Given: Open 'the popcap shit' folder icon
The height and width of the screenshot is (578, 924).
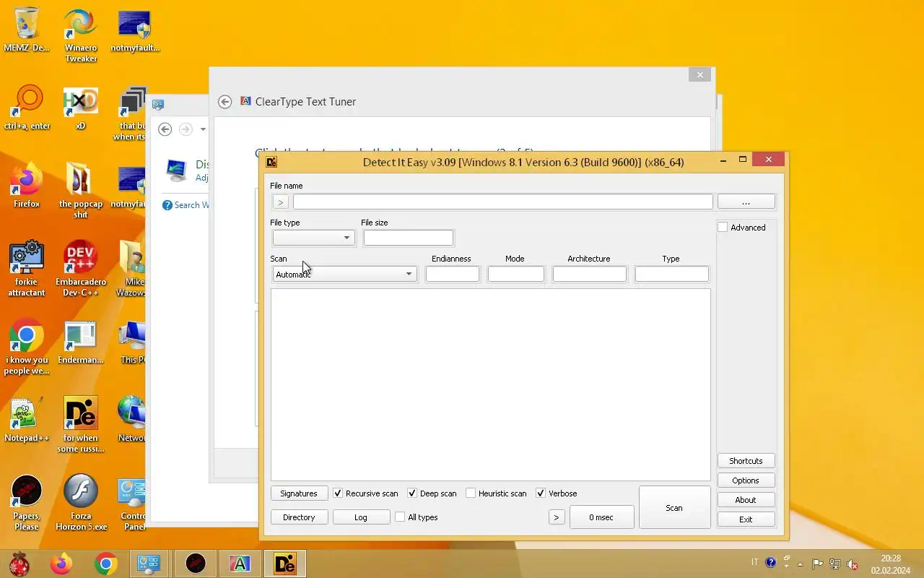Looking at the screenshot, I should tap(81, 191).
